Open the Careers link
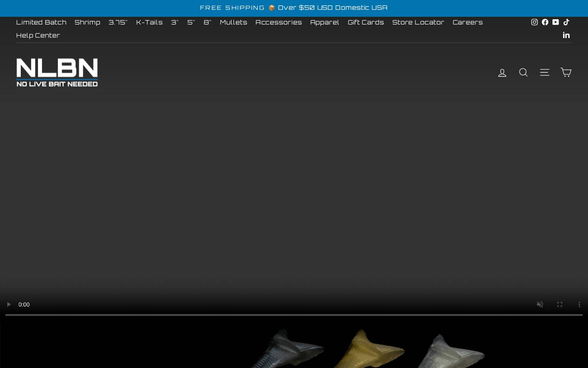 click(x=468, y=22)
